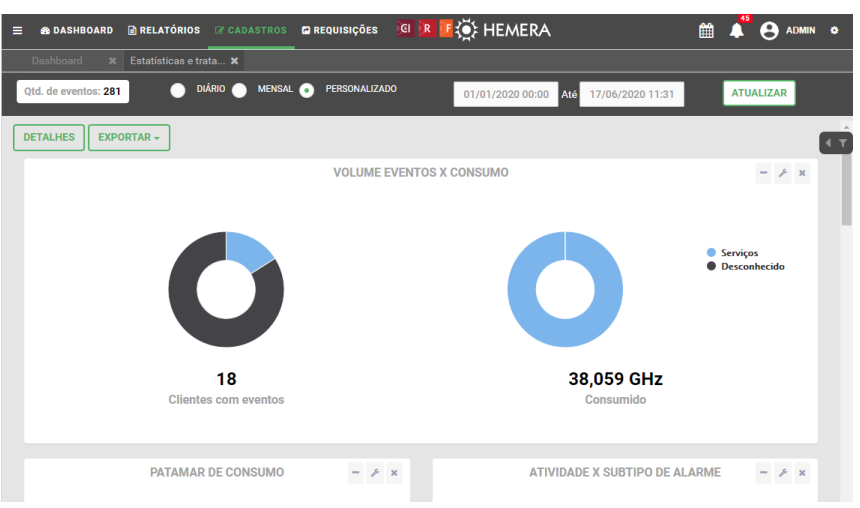The width and height of the screenshot is (860, 508).
Task: Open the side filter funnel icon
Action: 843,144
